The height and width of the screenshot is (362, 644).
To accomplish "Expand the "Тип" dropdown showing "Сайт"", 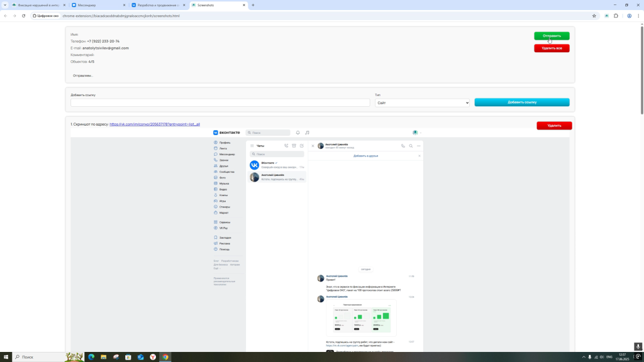I will (422, 102).
